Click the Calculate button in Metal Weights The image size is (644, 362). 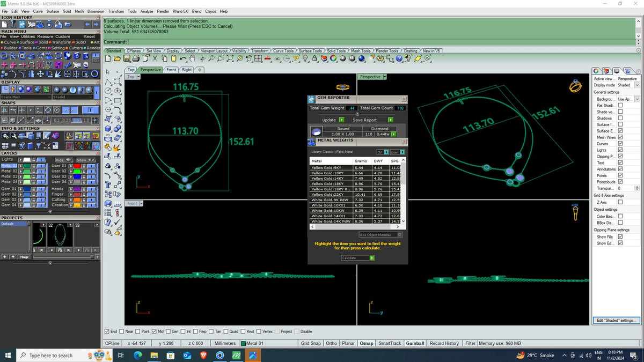pyautogui.click(x=357, y=258)
